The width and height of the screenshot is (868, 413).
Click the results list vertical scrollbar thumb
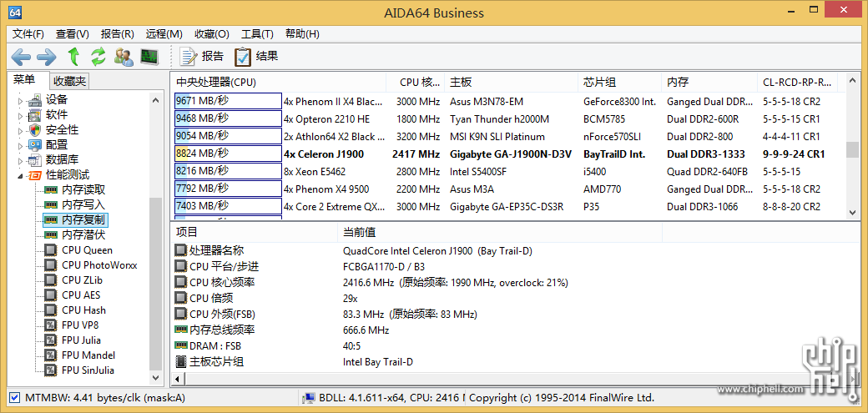tap(852, 149)
